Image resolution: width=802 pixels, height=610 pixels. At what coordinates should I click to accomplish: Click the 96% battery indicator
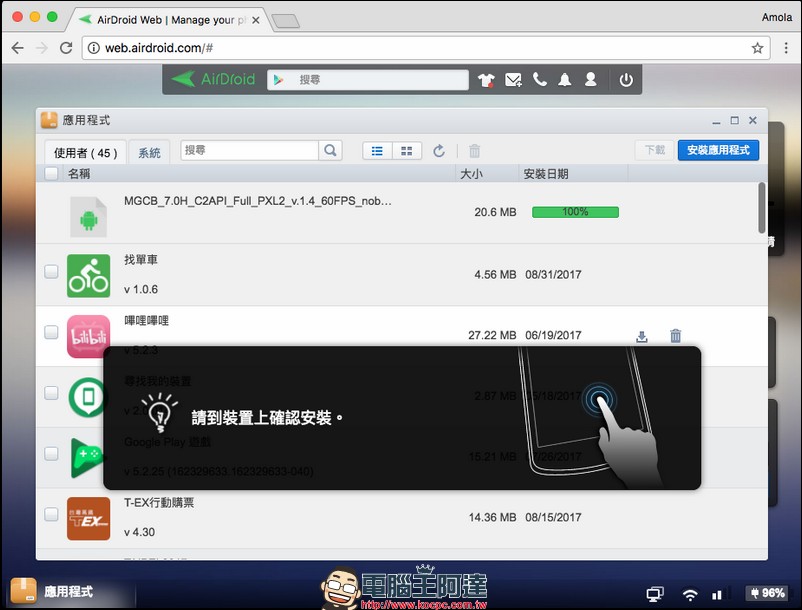pyautogui.click(x=767, y=593)
